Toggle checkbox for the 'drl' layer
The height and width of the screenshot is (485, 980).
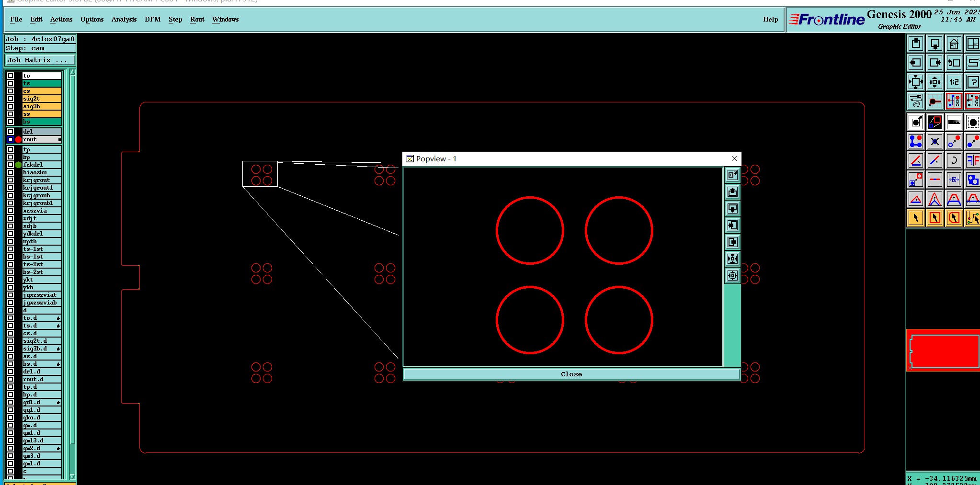click(11, 132)
